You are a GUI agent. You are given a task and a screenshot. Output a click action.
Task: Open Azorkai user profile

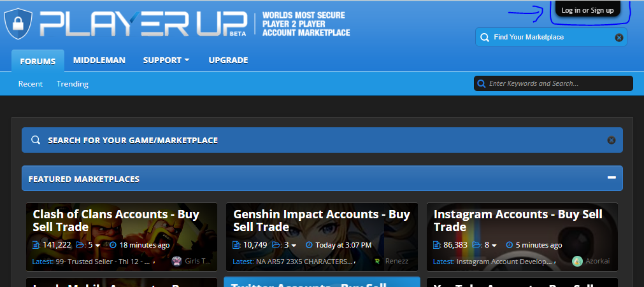598,261
